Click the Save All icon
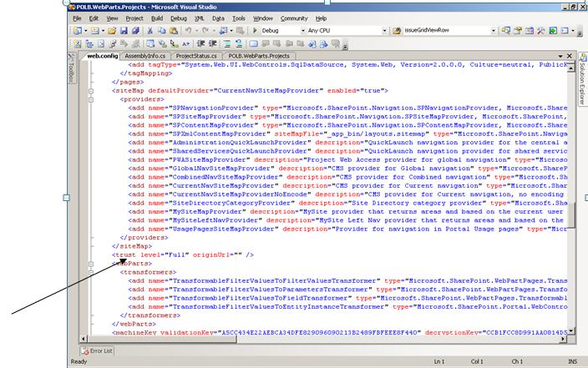The width and height of the screenshot is (588, 368). [x=136, y=31]
